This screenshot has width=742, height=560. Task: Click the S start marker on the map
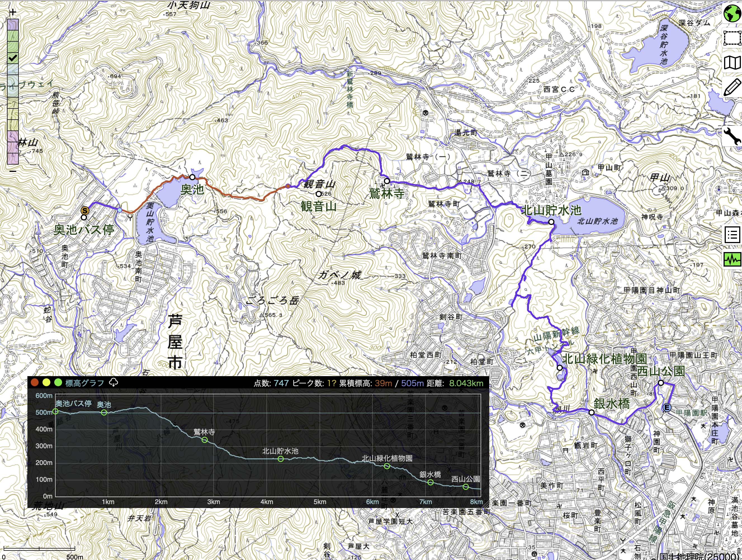[x=85, y=211]
